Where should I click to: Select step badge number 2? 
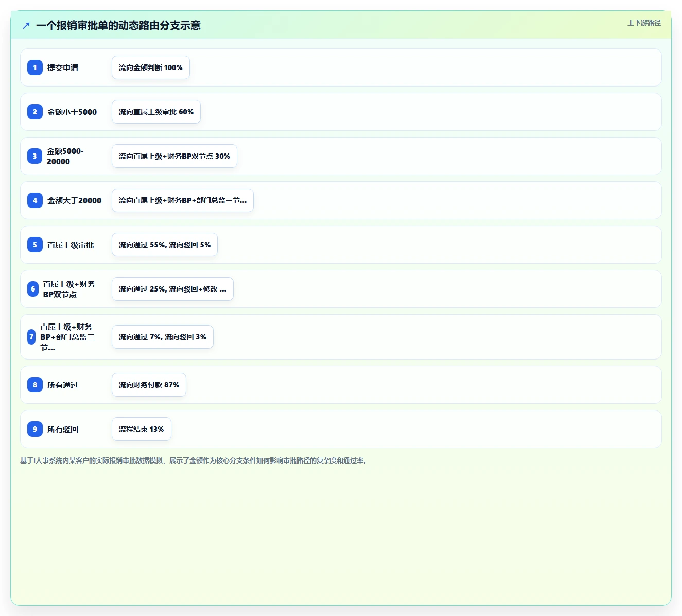[x=35, y=112]
